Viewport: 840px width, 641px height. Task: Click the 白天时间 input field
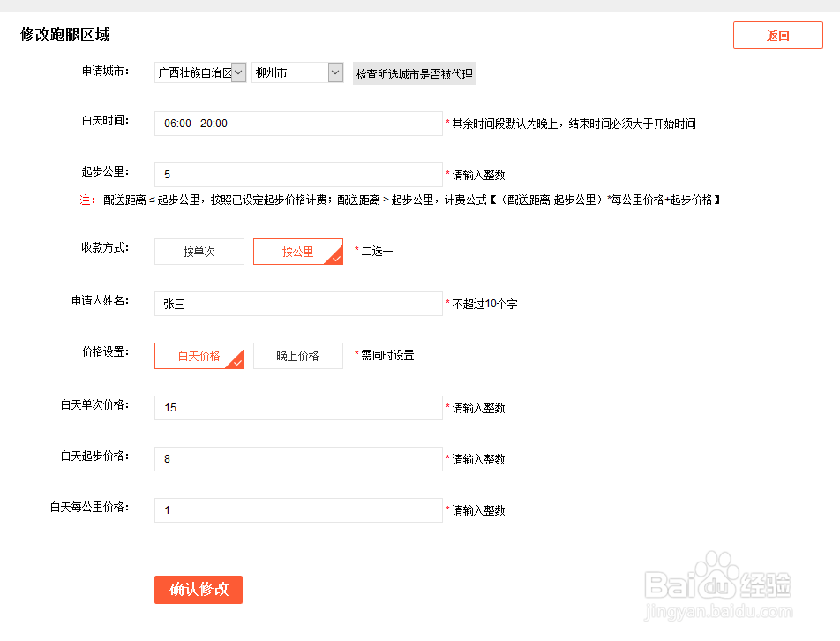(297, 124)
